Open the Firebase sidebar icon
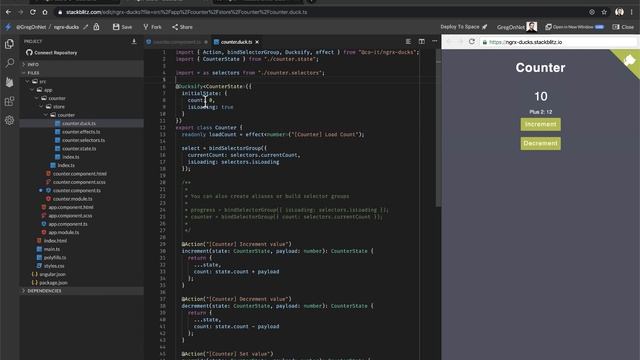Viewport: 640px width, 360px height. (x=9, y=82)
